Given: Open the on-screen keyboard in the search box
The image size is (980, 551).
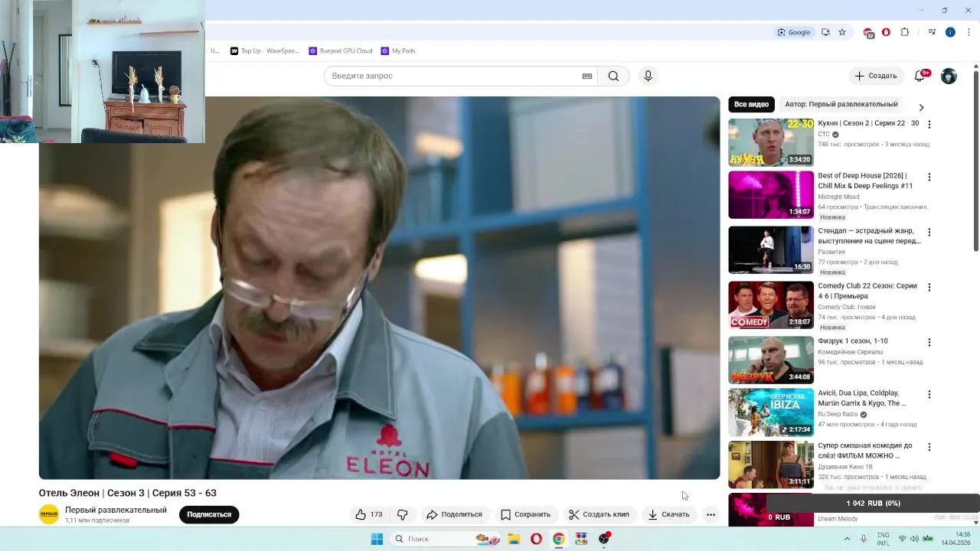Looking at the screenshot, I should coord(587,76).
